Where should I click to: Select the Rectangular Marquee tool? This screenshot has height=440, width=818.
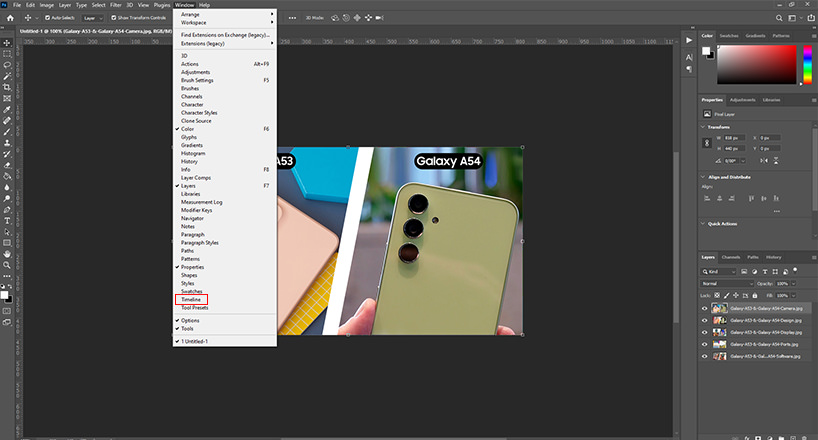[x=7, y=54]
